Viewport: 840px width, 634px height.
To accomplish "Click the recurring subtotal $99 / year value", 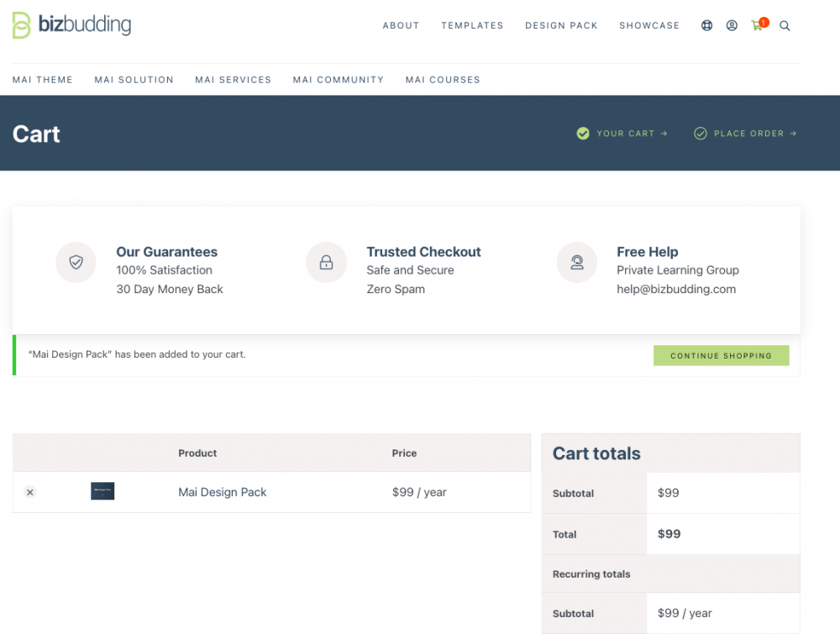I will [685, 613].
